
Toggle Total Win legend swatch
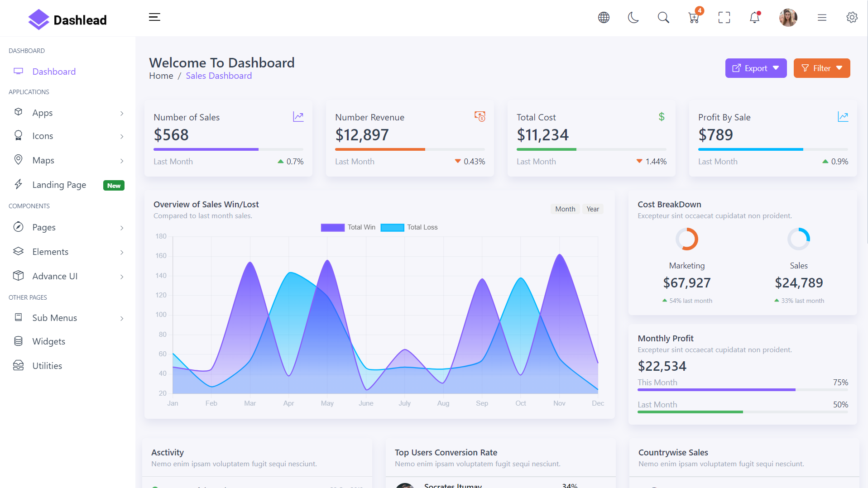click(x=333, y=227)
